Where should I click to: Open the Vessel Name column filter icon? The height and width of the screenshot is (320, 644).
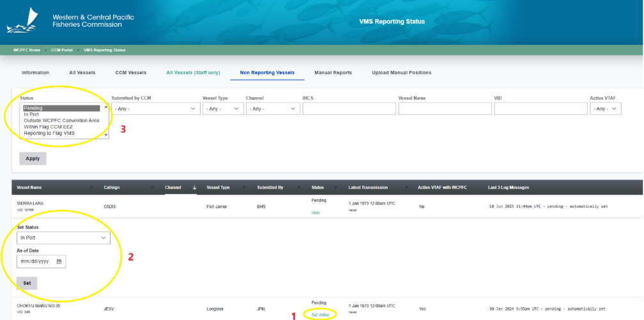(91, 188)
